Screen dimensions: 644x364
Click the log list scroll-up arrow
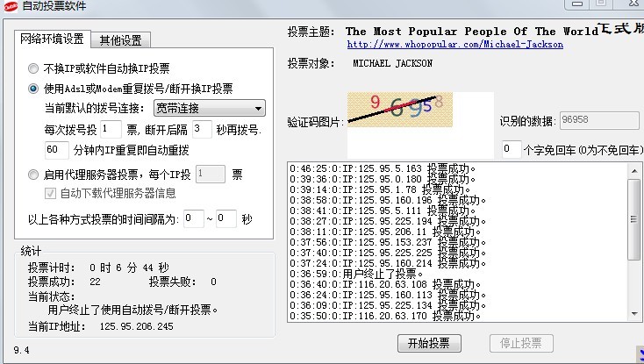(634, 168)
